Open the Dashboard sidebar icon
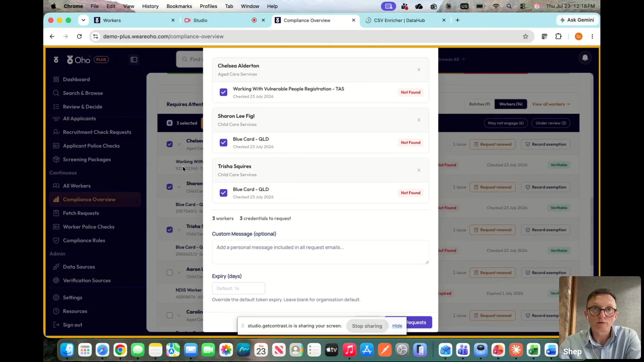This screenshot has height=362, width=644. click(56, 79)
